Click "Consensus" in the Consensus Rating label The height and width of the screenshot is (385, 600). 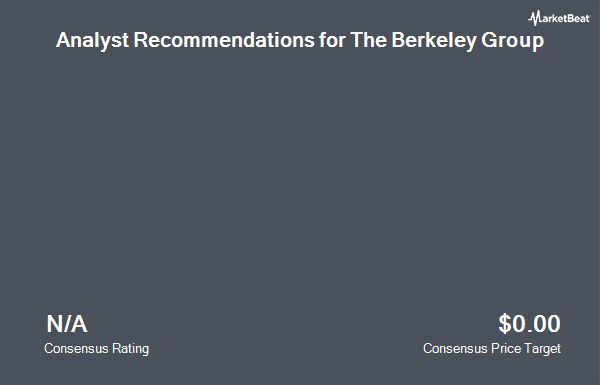pos(76,349)
